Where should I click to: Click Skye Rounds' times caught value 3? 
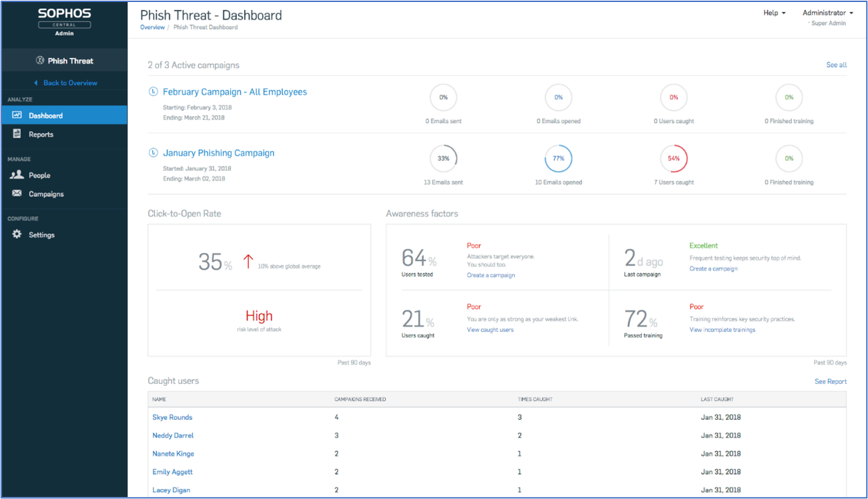519,417
